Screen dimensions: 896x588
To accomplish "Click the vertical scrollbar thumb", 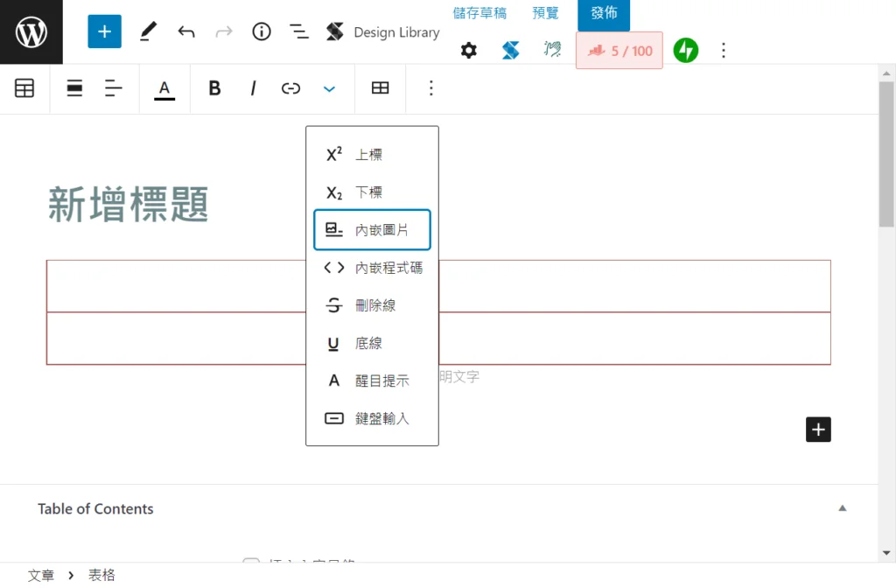I will tap(886, 154).
